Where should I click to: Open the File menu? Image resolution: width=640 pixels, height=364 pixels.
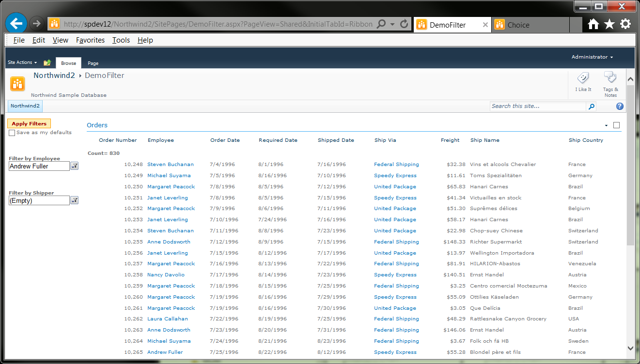click(19, 40)
